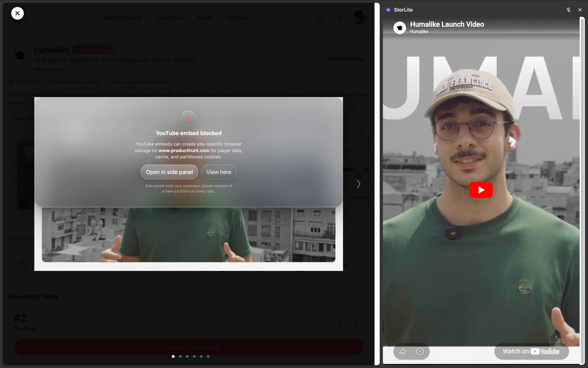Click the #2 Day Rank text
Image resolution: width=588 pixels, height=368 pixels.
click(25, 322)
